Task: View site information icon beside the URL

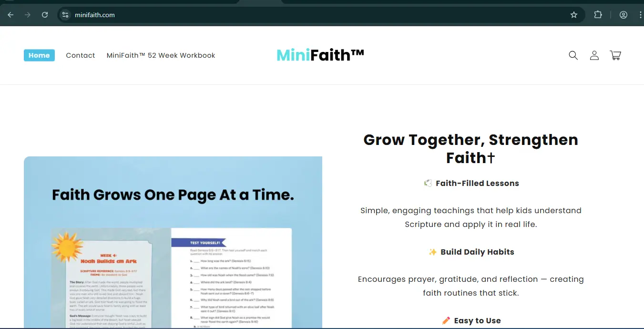Action: click(66, 15)
